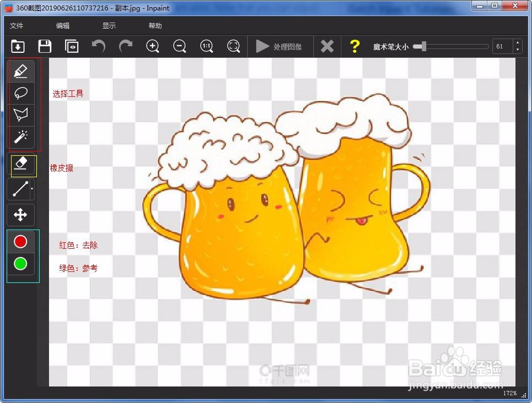Click the yellow help question mark

coord(355,46)
